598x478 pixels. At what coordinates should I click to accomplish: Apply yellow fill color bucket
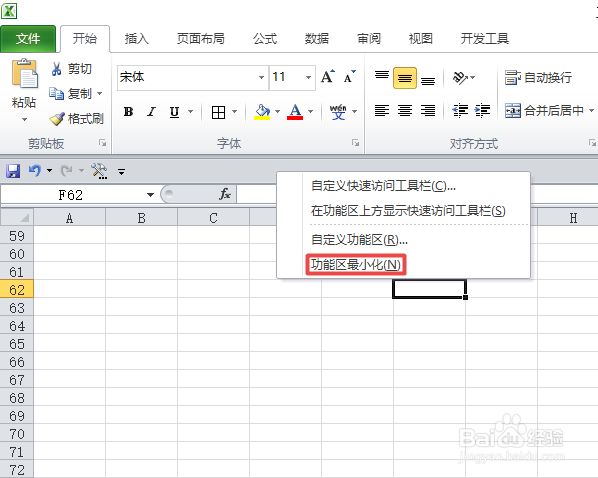coord(262,112)
